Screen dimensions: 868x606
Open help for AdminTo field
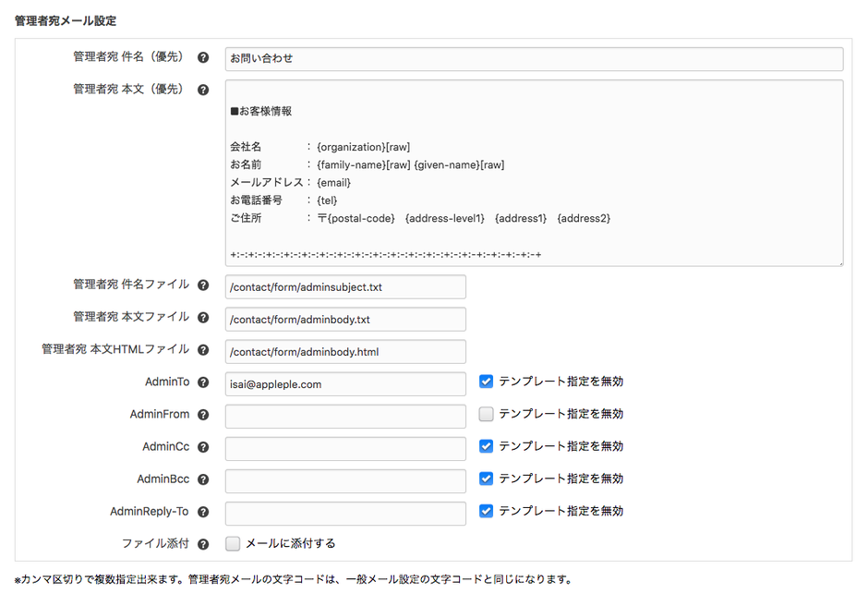click(x=203, y=382)
